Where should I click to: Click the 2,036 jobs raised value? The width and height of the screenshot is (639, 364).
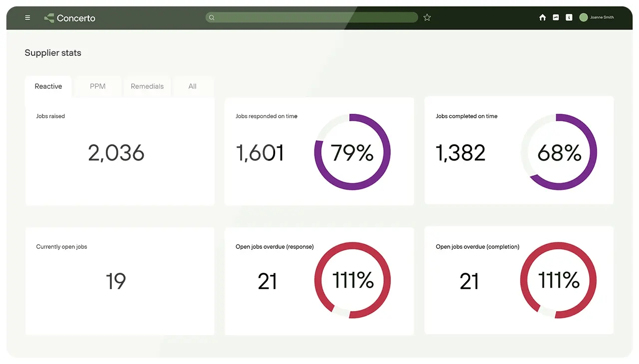[x=116, y=153]
